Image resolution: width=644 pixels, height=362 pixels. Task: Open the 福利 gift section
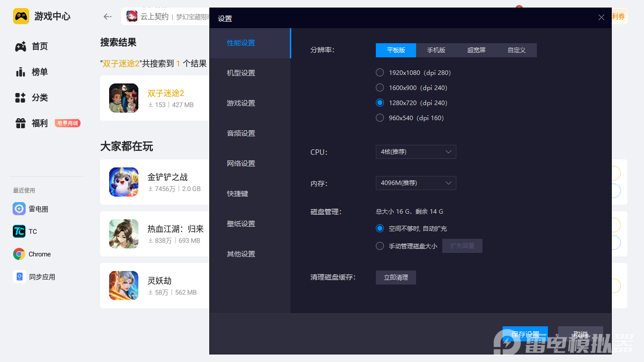[x=32, y=123]
